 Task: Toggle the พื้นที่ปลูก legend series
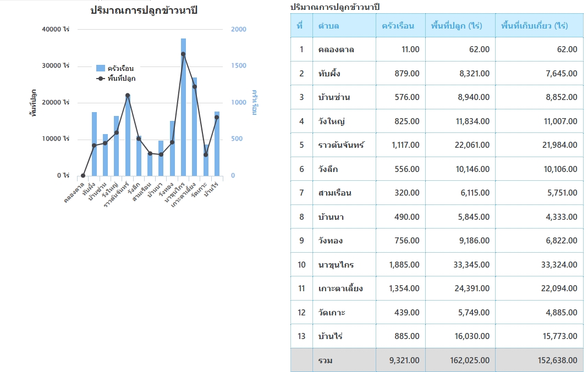point(122,79)
